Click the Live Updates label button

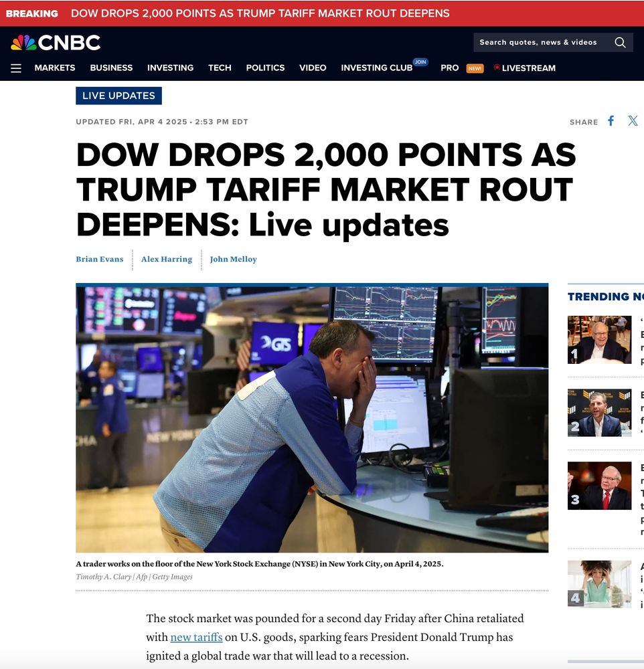pos(118,96)
